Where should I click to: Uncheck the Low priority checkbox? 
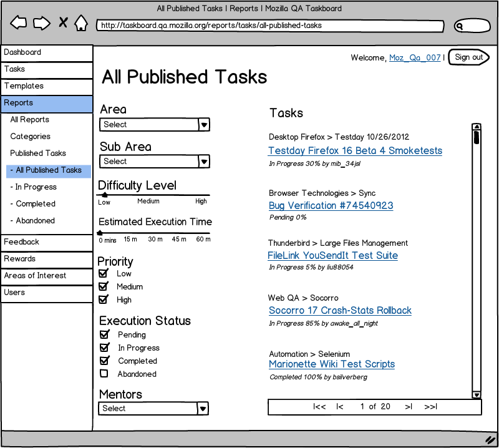click(104, 273)
